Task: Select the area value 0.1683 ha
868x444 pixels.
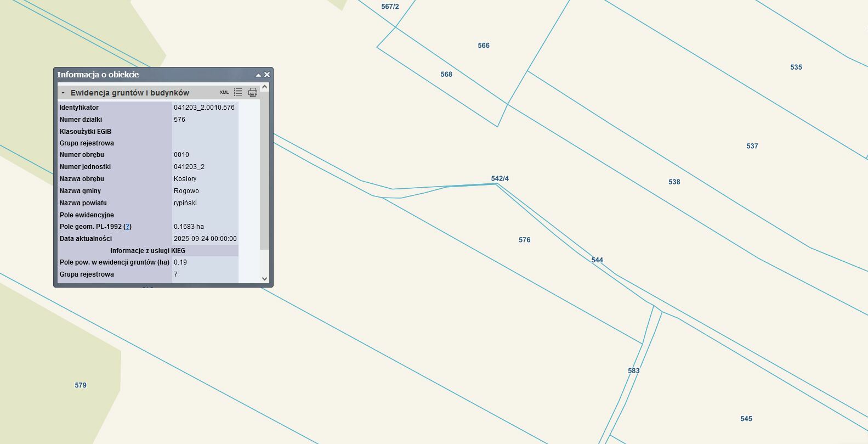Action: coord(189,227)
